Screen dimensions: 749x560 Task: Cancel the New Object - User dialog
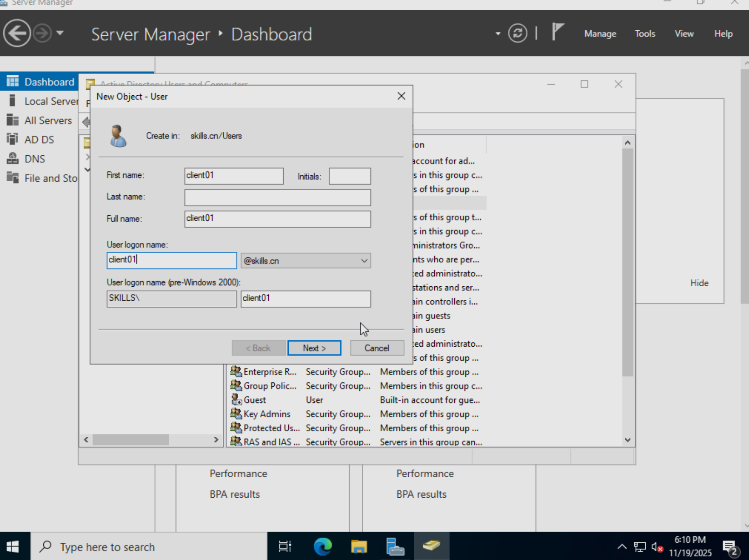377,348
